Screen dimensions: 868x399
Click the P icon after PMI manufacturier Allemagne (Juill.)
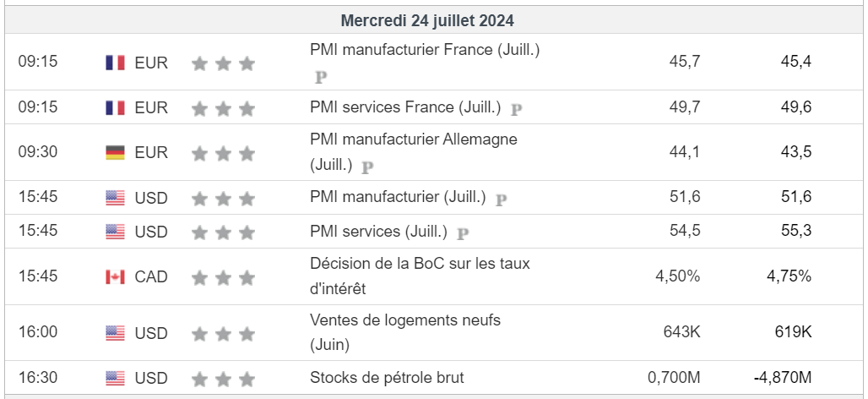click(367, 167)
